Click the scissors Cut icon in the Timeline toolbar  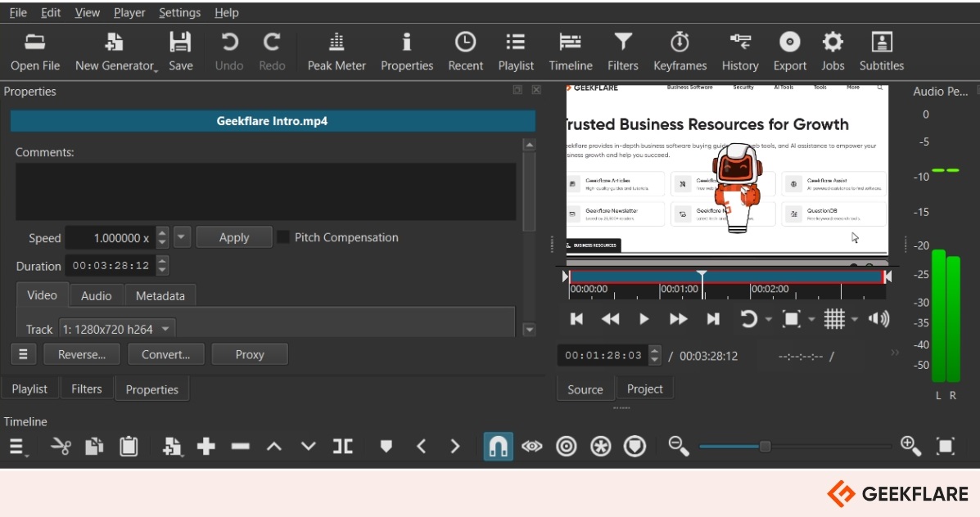[x=61, y=447]
